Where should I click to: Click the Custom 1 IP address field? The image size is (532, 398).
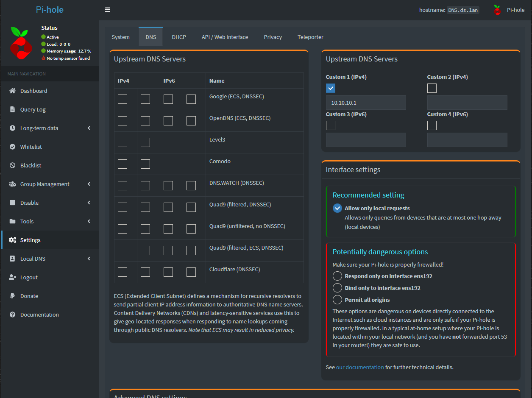pos(366,103)
